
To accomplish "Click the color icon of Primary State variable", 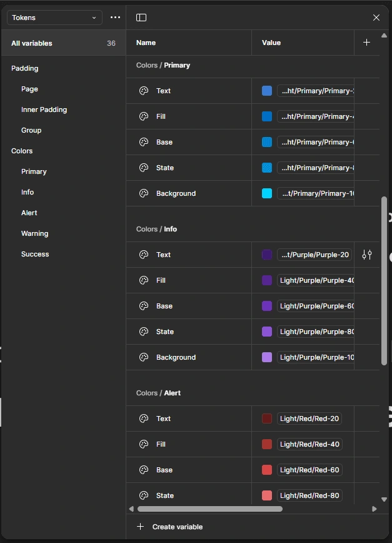I will tap(144, 168).
